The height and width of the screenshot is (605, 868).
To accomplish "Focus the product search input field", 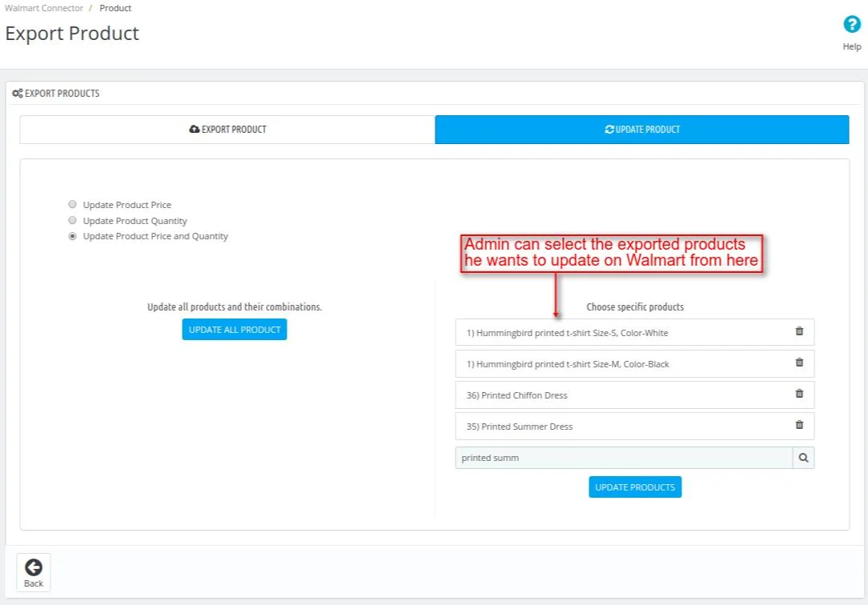I will pos(623,458).
